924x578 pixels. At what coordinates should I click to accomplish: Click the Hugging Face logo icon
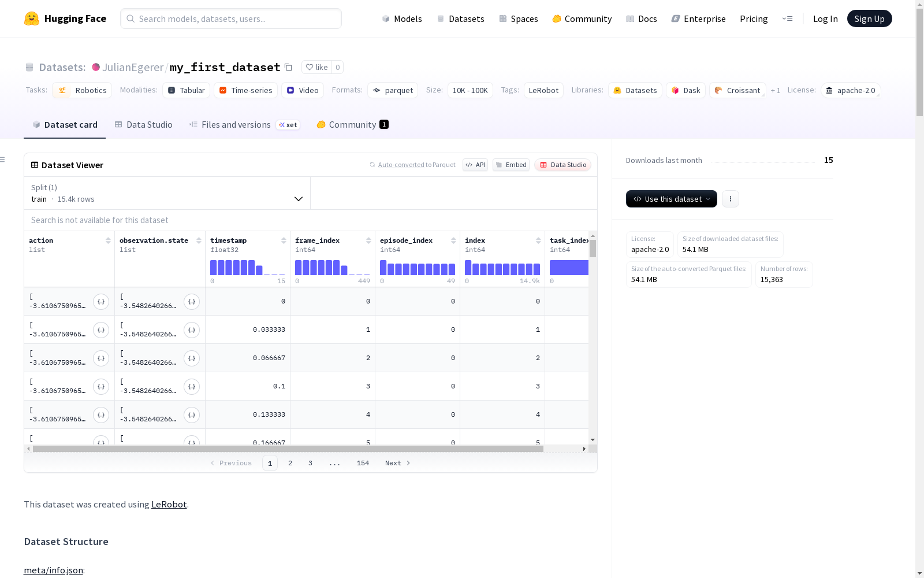click(32, 18)
